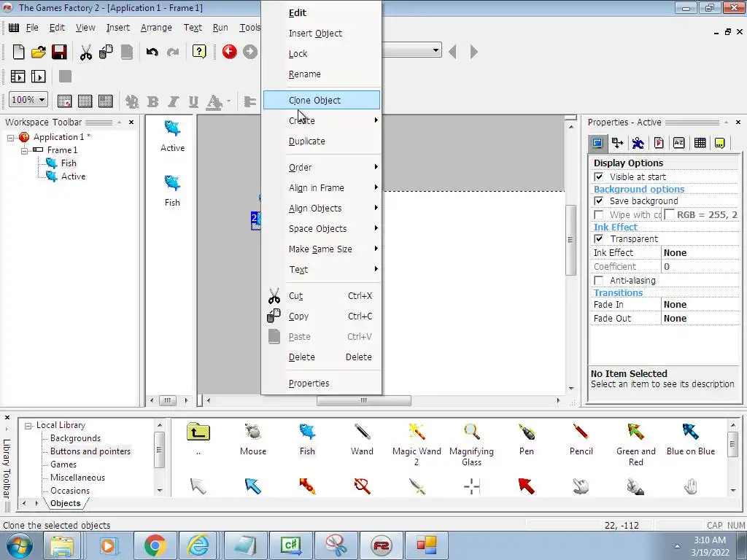Toggle the Wipe with color checkbox
The height and width of the screenshot is (560, 747).
[x=599, y=215]
